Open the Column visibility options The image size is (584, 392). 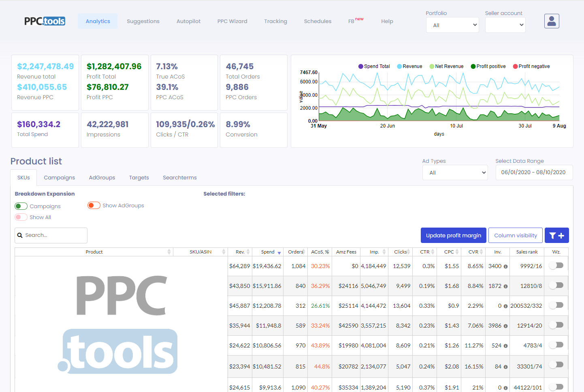tap(515, 235)
